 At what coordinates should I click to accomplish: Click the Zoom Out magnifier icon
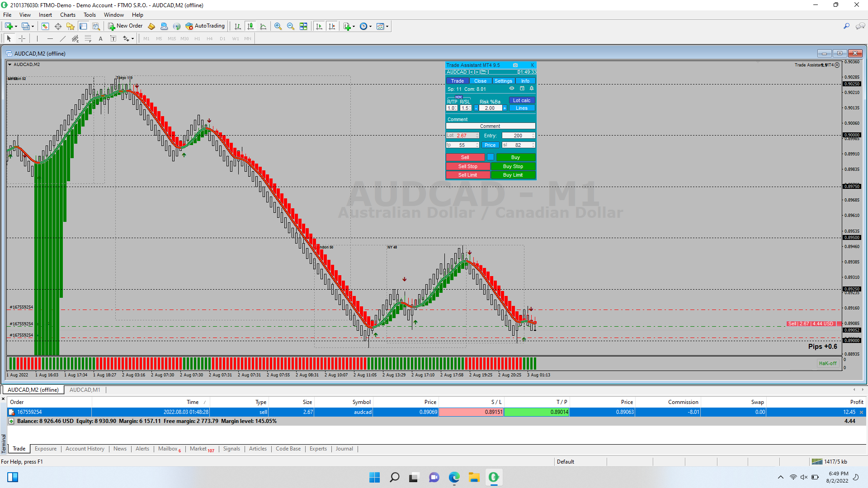tap(291, 26)
